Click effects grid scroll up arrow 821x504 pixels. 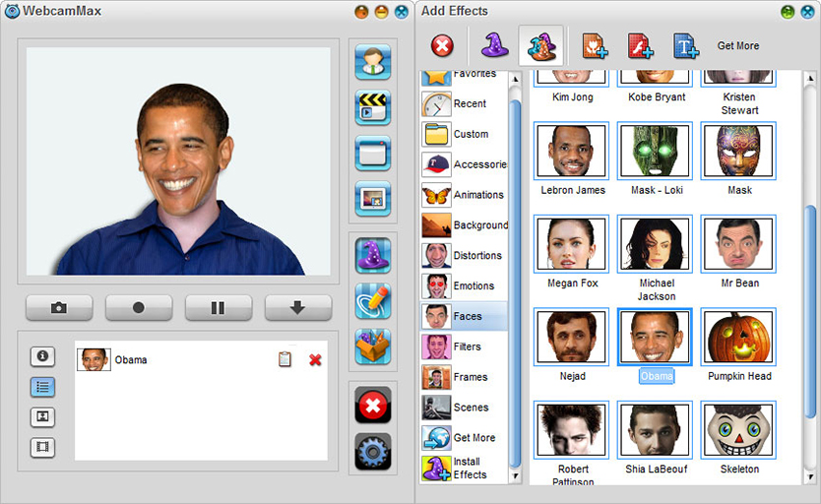810,79
